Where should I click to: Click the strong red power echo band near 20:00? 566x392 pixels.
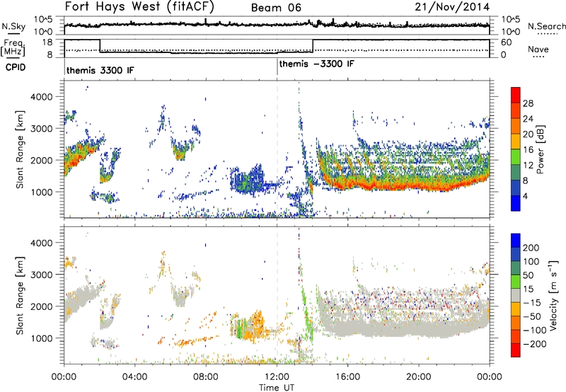tap(419, 188)
